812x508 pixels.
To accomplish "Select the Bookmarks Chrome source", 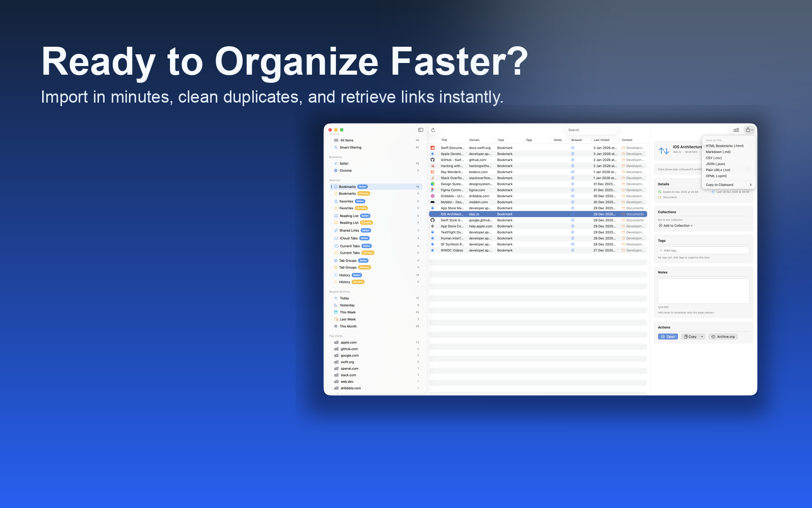I will click(x=348, y=194).
